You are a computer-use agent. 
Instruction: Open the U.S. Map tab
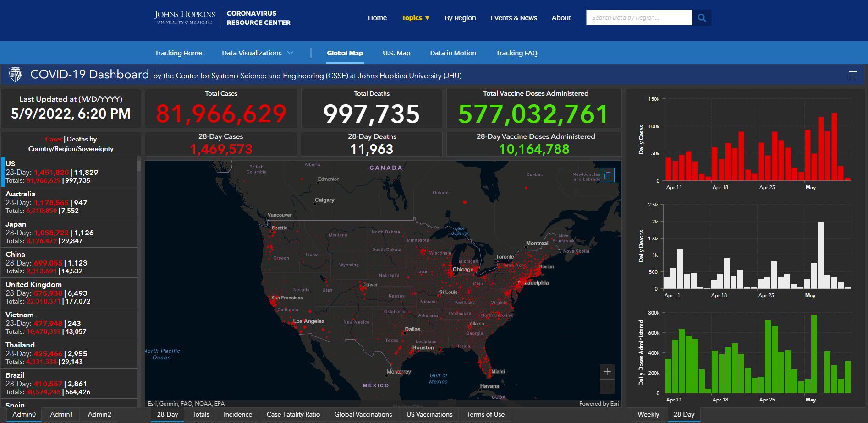[x=396, y=53]
